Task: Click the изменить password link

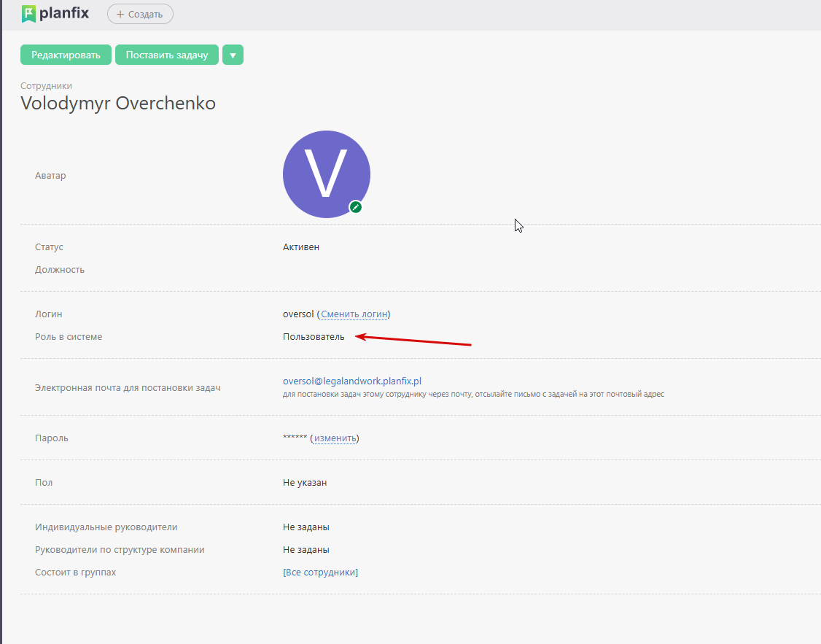Action: [335, 438]
